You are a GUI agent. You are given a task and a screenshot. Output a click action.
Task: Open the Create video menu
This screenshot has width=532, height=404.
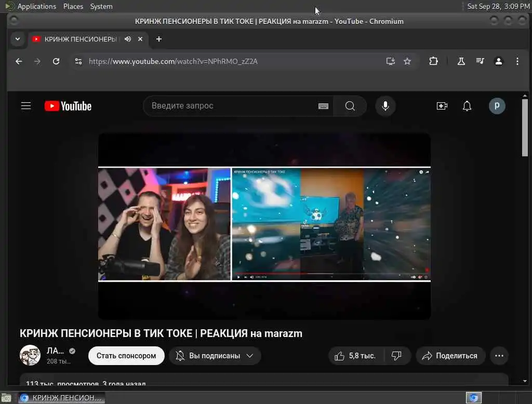pyautogui.click(x=442, y=106)
